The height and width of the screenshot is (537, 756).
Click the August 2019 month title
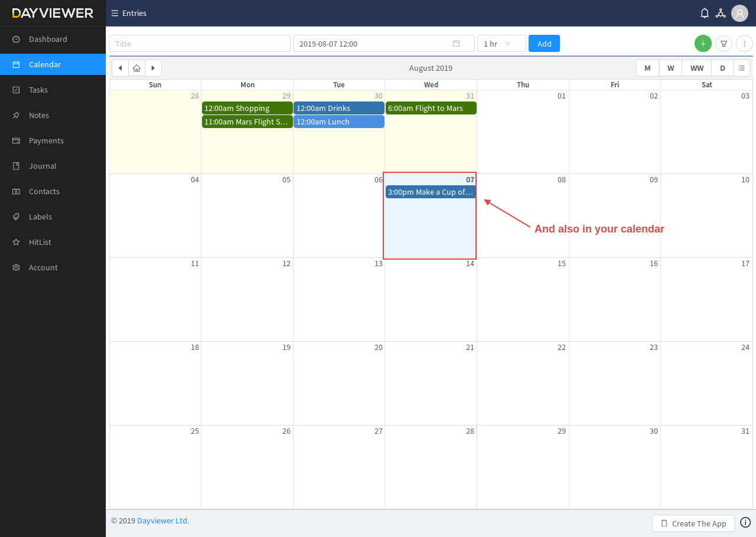[431, 68]
